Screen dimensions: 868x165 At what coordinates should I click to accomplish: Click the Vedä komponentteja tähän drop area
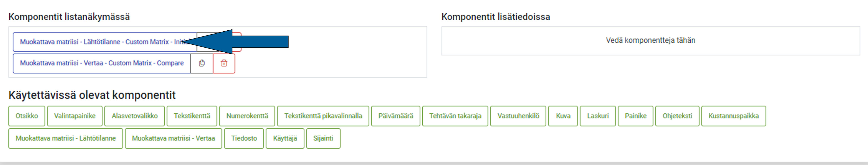[650, 41]
